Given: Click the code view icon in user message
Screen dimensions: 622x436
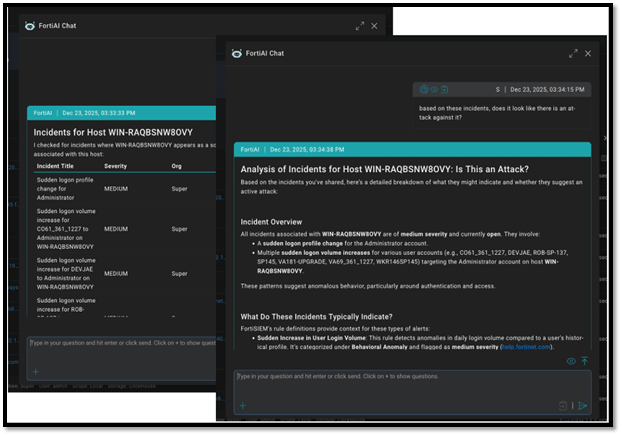Looking at the screenshot, I should point(434,89).
